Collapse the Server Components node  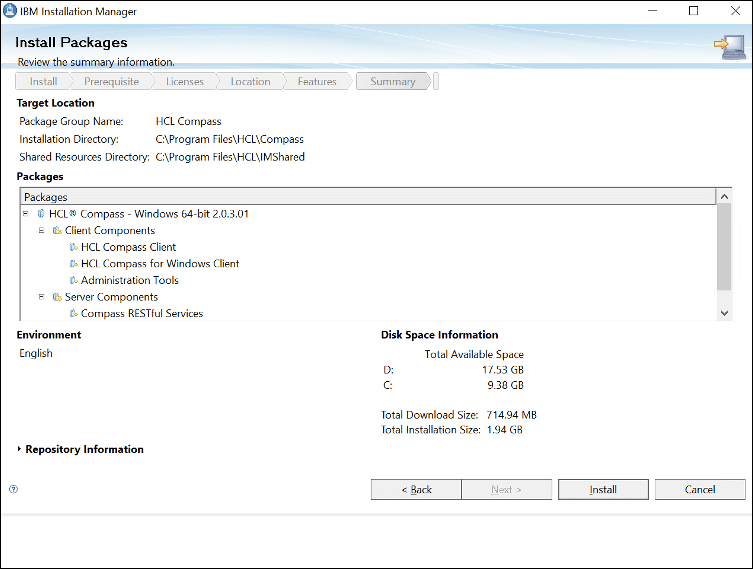(x=42, y=297)
